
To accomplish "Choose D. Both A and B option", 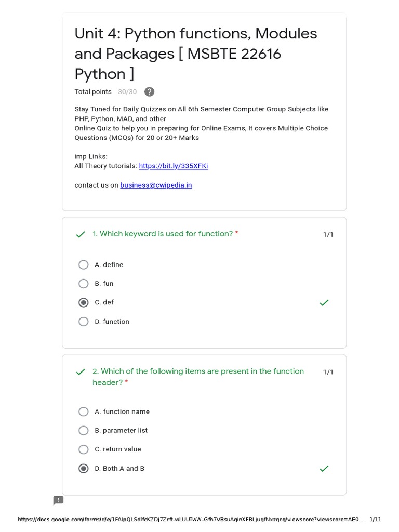I will click(84, 469).
